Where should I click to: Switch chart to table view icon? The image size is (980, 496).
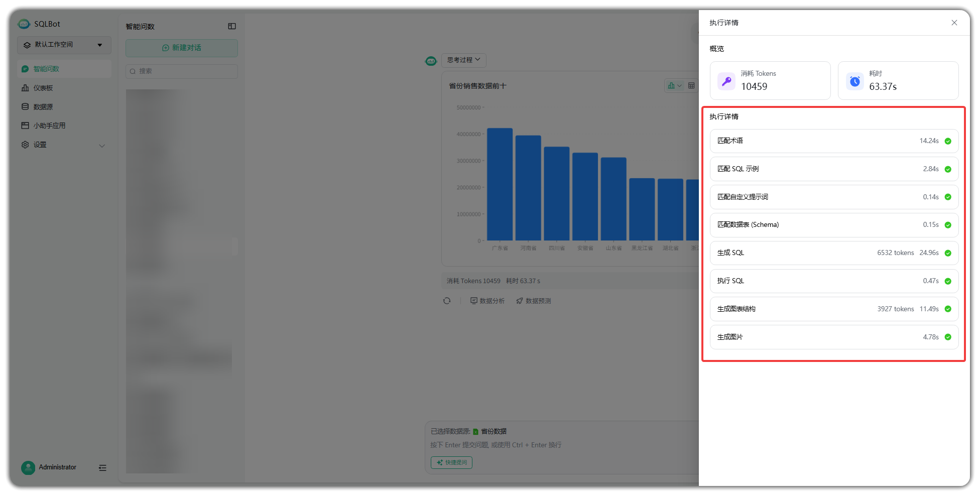[691, 86]
